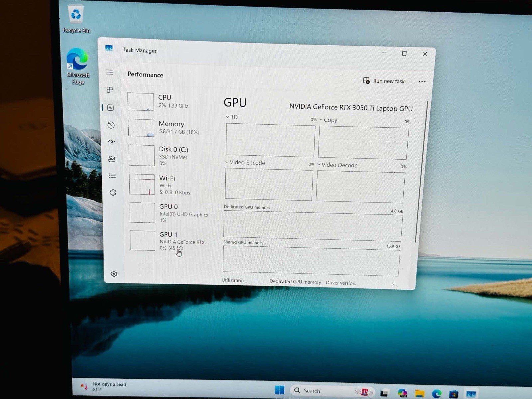Open the Windows Start menu
The height and width of the screenshot is (399, 532).
[280, 390]
